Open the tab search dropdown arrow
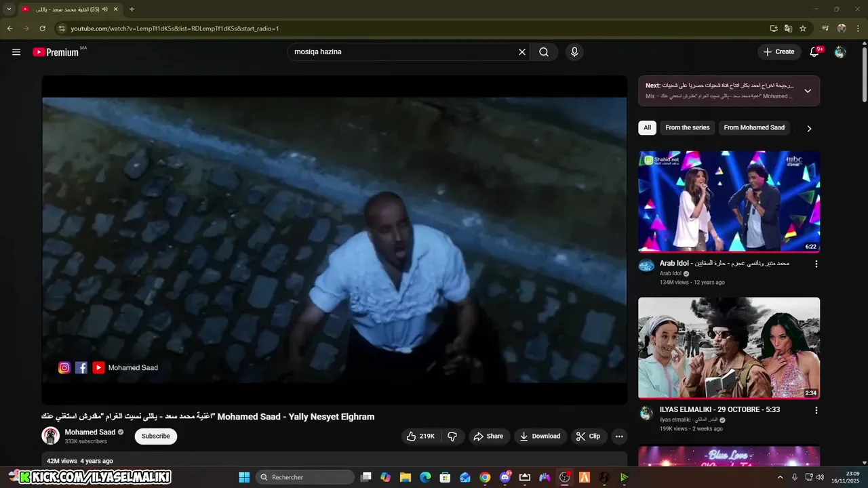 [x=9, y=9]
